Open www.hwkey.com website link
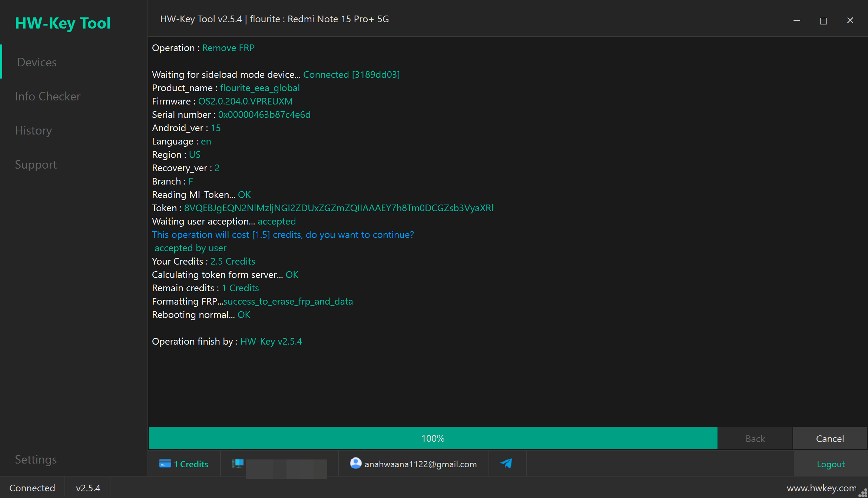The height and width of the screenshot is (498, 868). pos(821,488)
